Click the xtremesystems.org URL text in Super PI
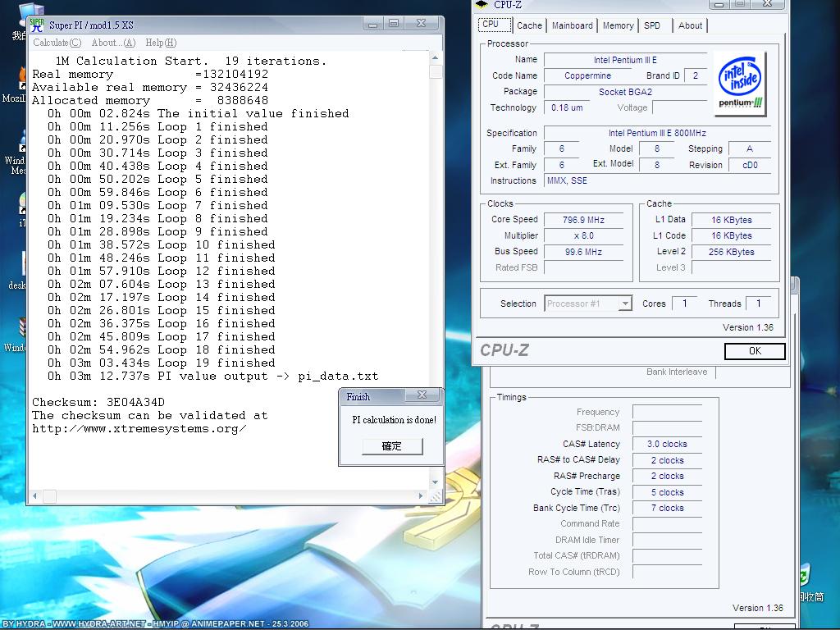840x630 pixels. (x=139, y=428)
